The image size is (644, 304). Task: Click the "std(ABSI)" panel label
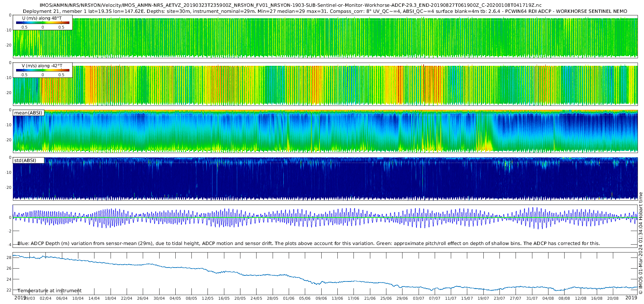click(25, 160)
